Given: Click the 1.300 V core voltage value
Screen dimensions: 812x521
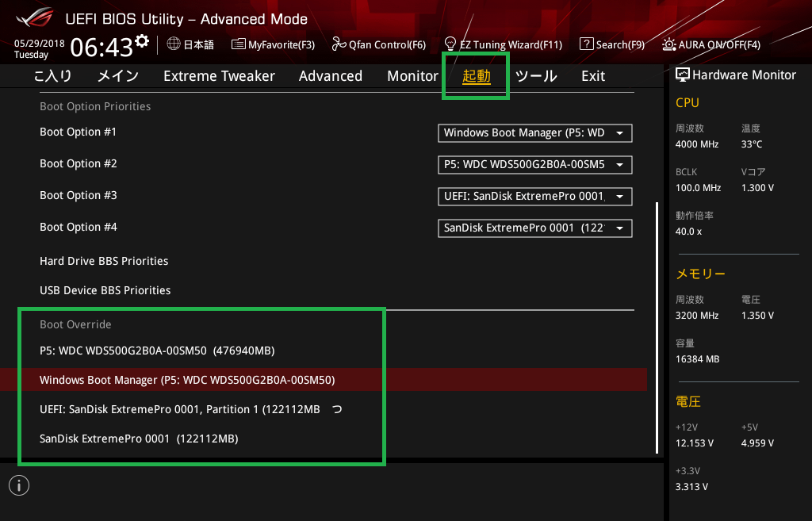Looking at the screenshot, I should 757,188.
